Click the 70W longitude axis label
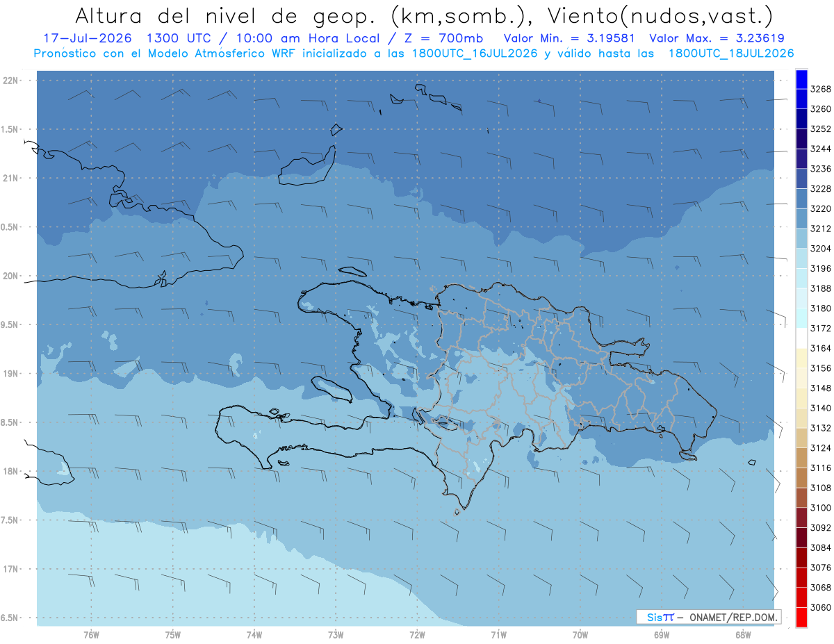This screenshot has width=834, height=644. coord(580,635)
